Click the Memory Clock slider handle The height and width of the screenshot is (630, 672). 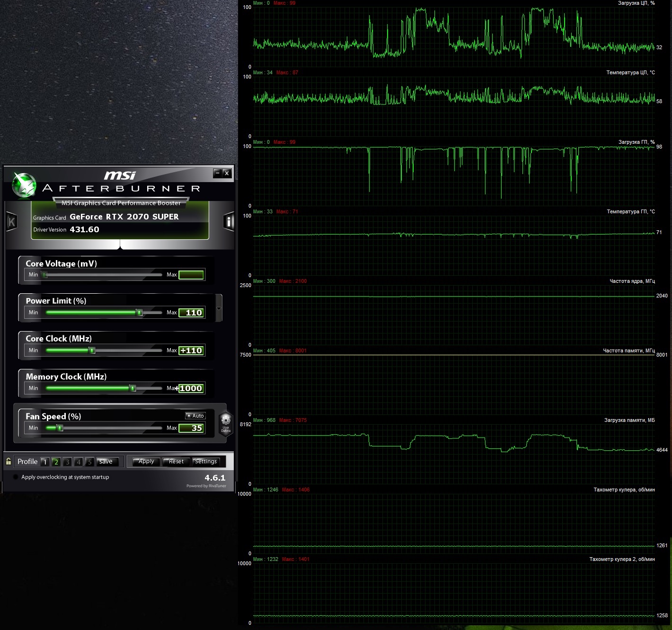tap(133, 388)
